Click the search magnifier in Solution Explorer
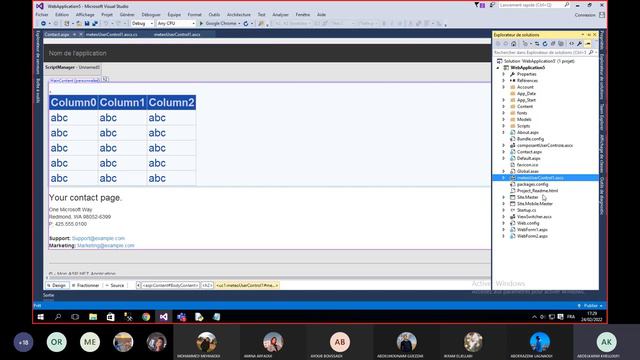 coord(591,53)
